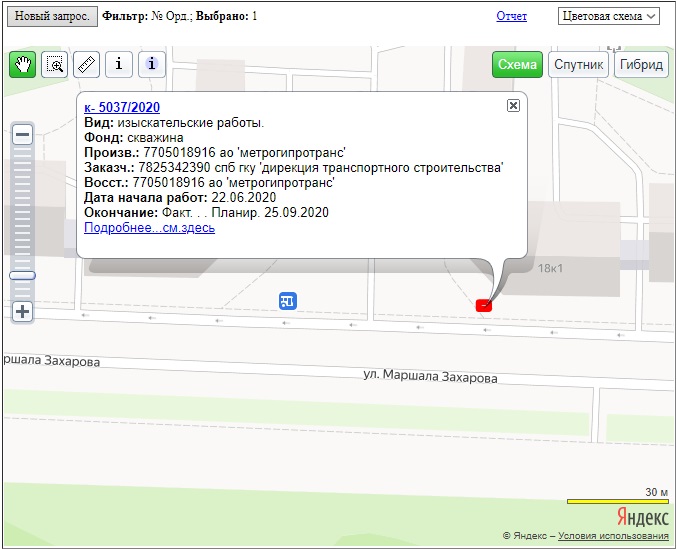Screen dimensions: 677x549
Task: Select the hand pan tool
Action: [22, 64]
